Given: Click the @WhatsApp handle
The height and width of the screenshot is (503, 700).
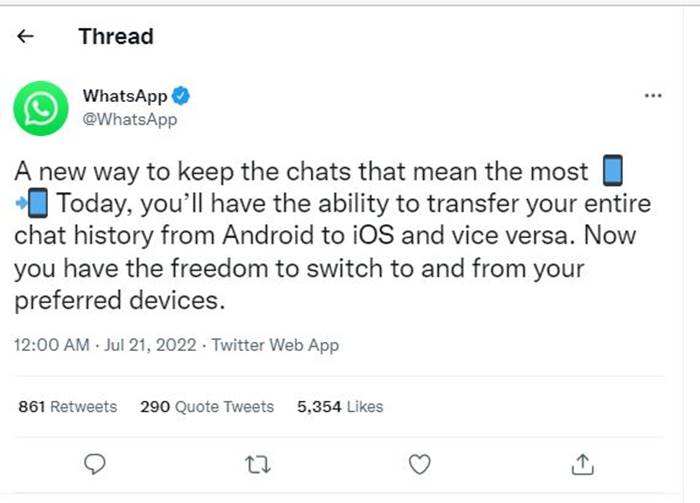Looking at the screenshot, I should coord(130,120).
